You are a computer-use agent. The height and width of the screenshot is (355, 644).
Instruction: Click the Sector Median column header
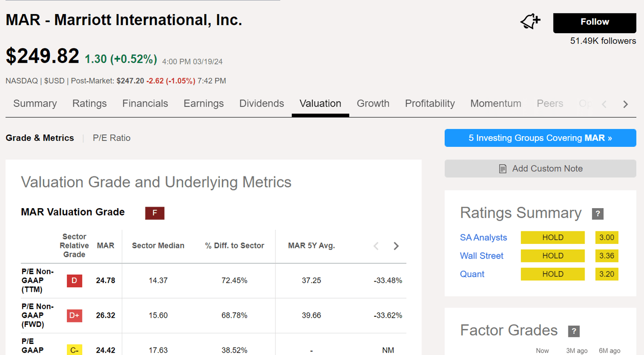pyautogui.click(x=158, y=246)
